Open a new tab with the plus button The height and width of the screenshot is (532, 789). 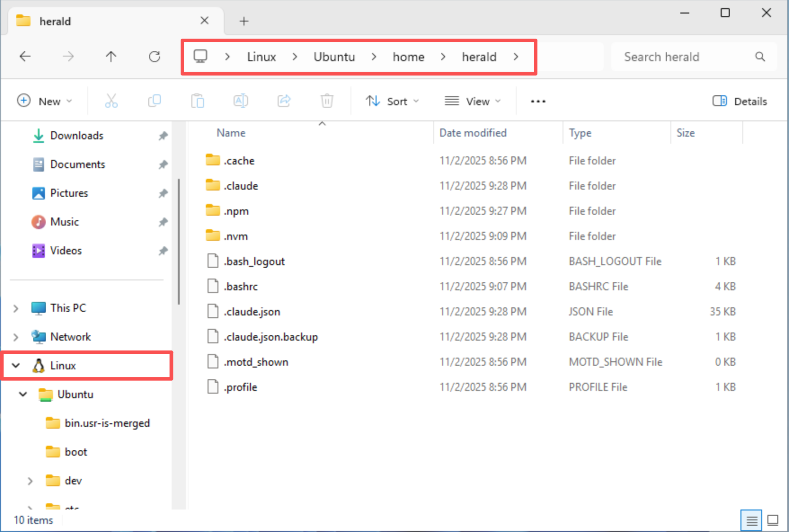coord(244,21)
